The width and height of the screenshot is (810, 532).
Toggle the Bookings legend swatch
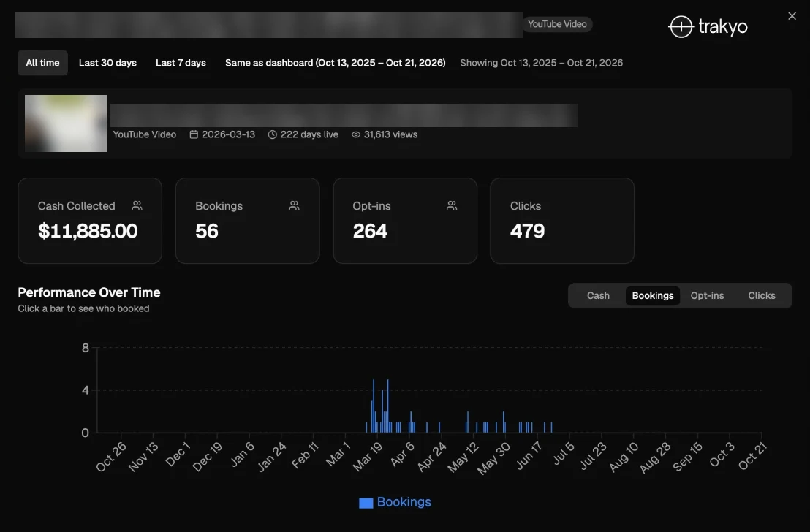click(x=366, y=503)
